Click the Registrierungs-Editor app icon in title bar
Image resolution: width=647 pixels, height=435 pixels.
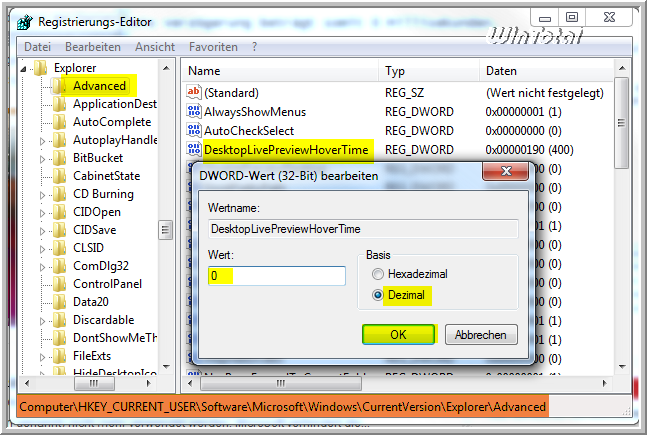[x=25, y=22]
